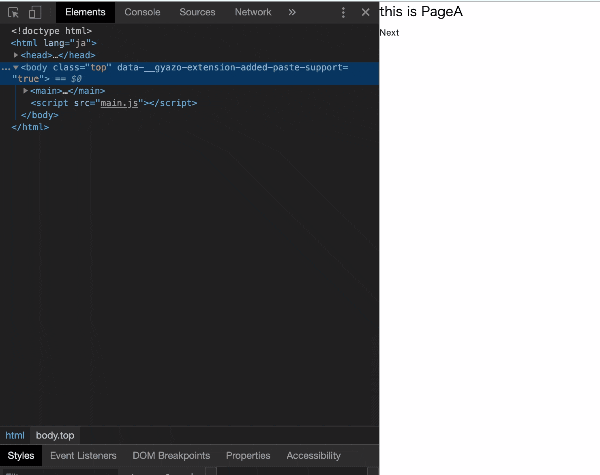Click the body class="top" node text
This screenshot has width=600, height=475.
pyautogui.click(x=66, y=67)
